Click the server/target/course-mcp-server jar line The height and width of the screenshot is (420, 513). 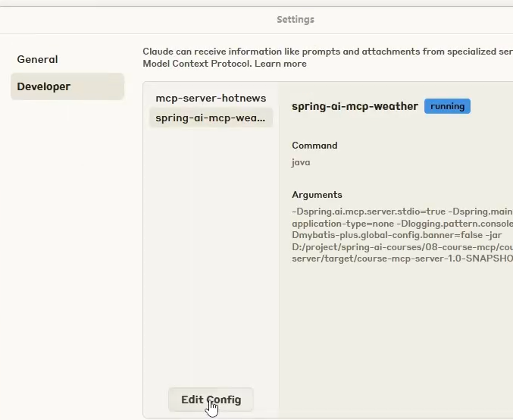(402, 259)
